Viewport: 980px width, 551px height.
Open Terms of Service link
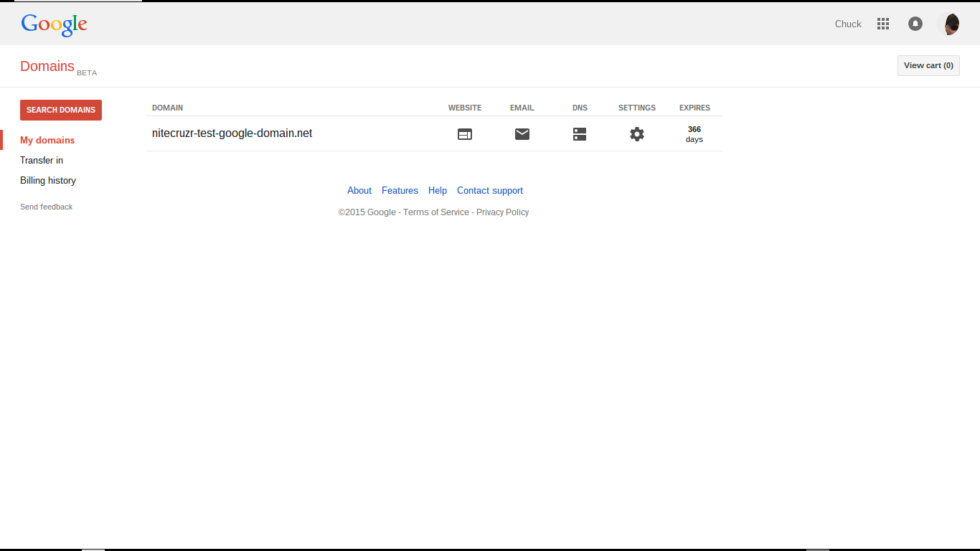(x=436, y=212)
